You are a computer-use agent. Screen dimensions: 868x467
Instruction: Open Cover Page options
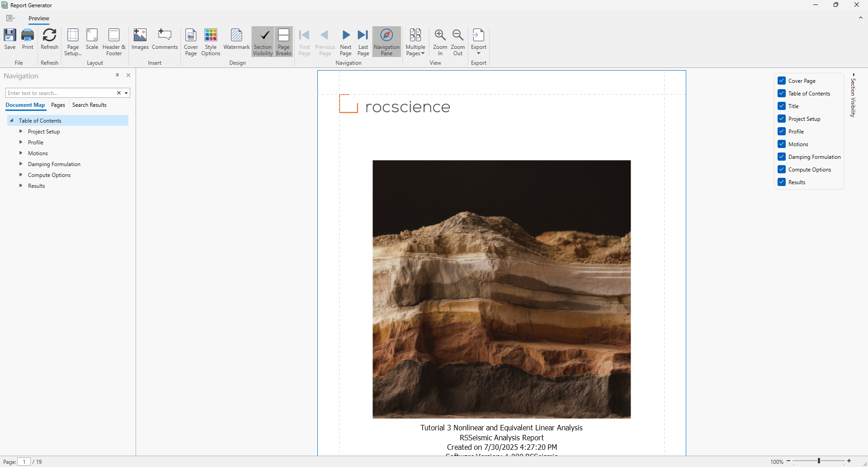tap(191, 42)
